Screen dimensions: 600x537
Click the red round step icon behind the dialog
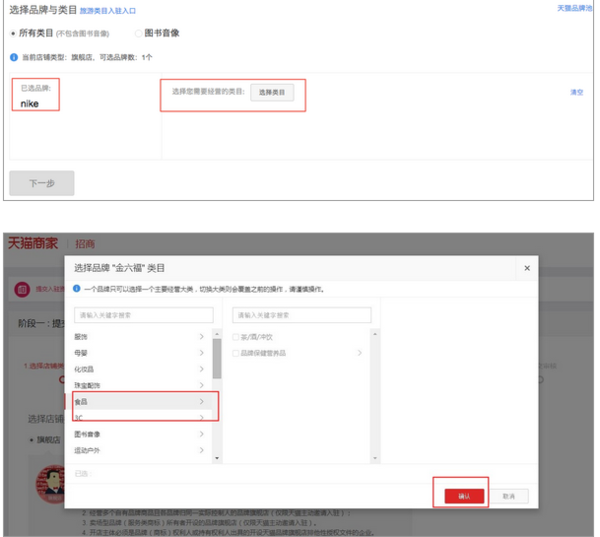(x=22, y=289)
